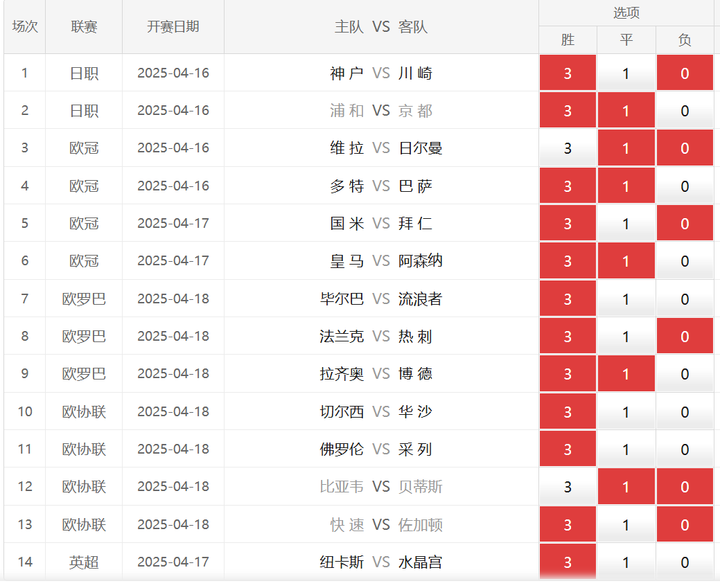Toggle draw option 1 for 维拉 VS 日尔曼
Image resolution: width=720 pixels, height=588 pixels.
tap(626, 148)
